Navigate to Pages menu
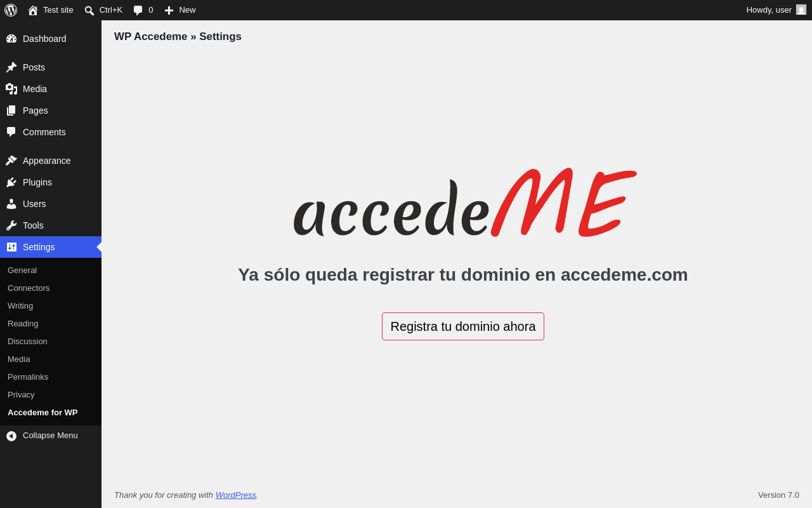Image resolution: width=812 pixels, height=508 pixels. [x=51, y=110]
